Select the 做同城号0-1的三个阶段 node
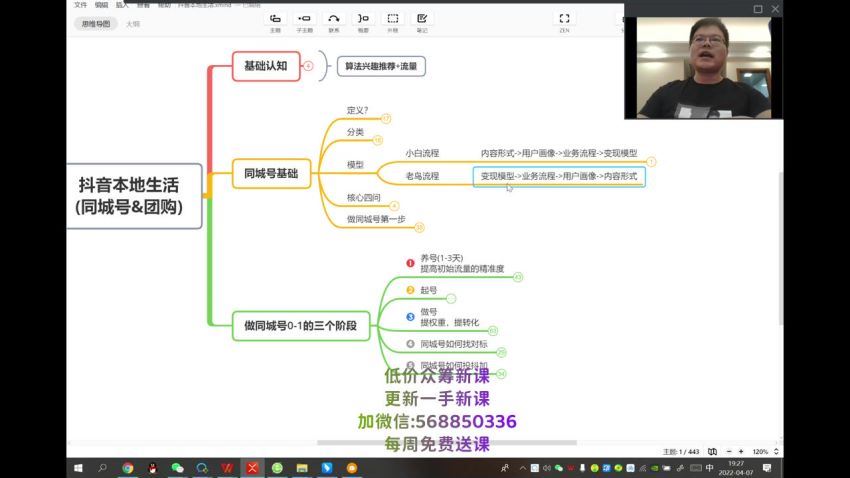 click(301, 326)
